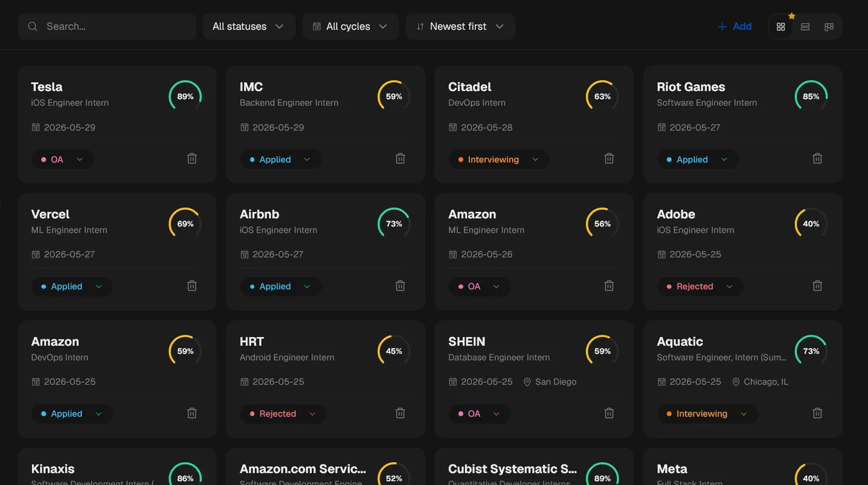Remove the Amazon ML Engineer Intern application
Image resolution: width=868 pixels, height=485 pixels.
[609, 286]
